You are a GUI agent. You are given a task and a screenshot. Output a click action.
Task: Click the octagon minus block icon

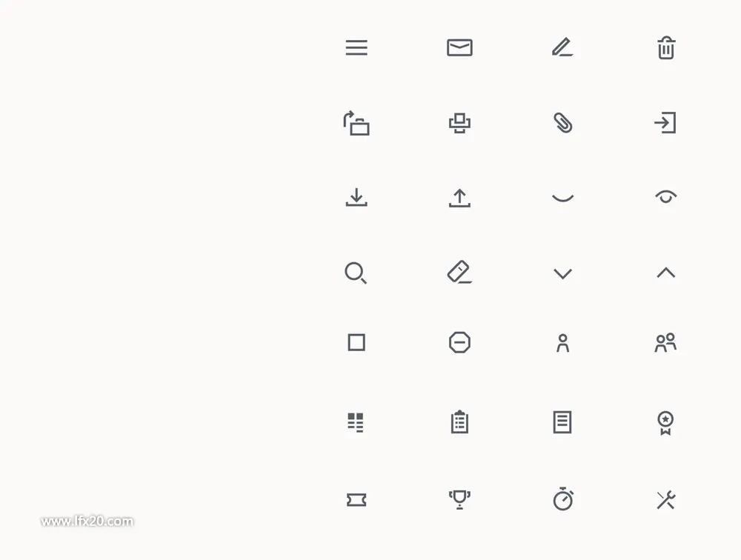[x=459, y=343]
